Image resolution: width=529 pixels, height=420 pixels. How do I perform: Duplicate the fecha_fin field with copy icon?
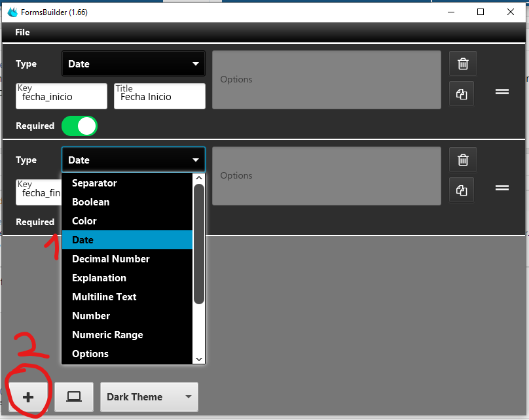point(461,190)
